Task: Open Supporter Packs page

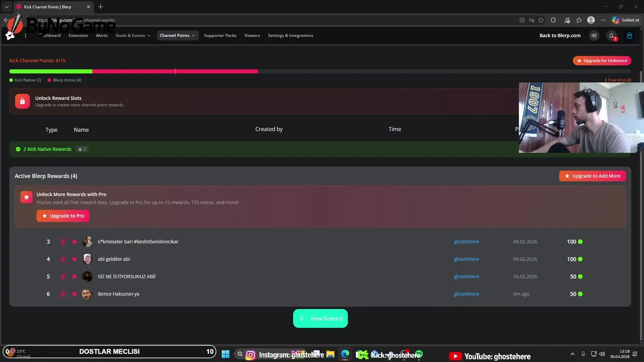Action: pos(220,36)
